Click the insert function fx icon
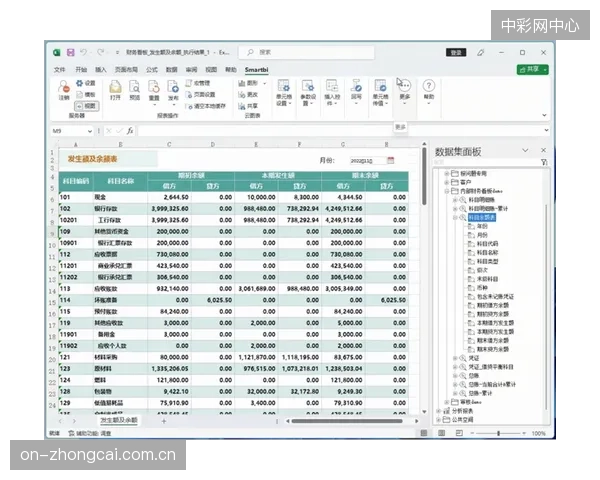This screenshot has width=600, height=480. (130, 131)
